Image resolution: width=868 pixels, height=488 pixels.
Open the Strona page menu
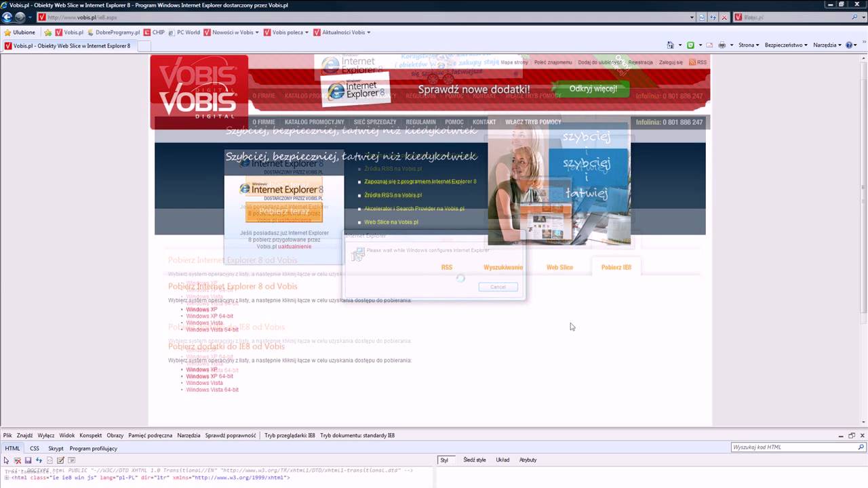point(748,45)
